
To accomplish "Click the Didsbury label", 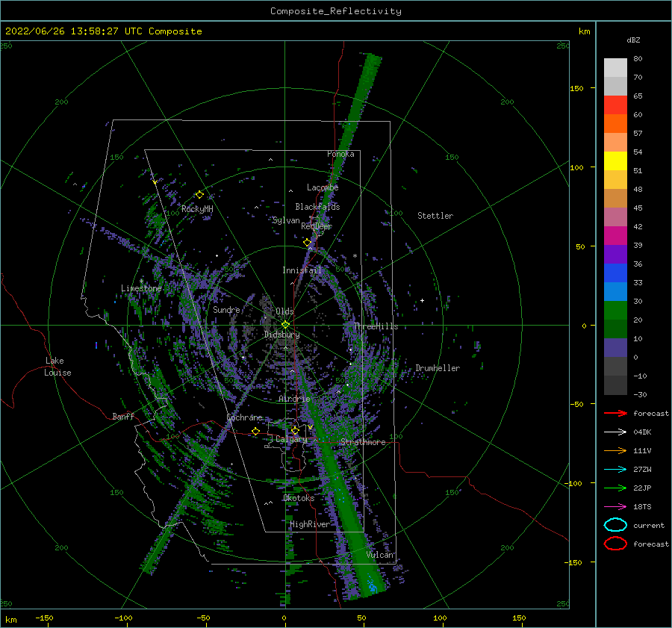I will (x=282, y=335).
